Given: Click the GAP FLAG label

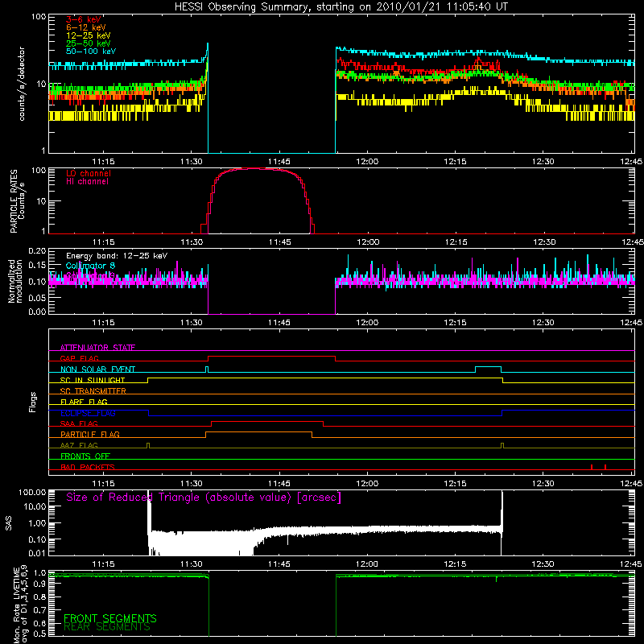Looking at the screenshot, I should (79, 358).
